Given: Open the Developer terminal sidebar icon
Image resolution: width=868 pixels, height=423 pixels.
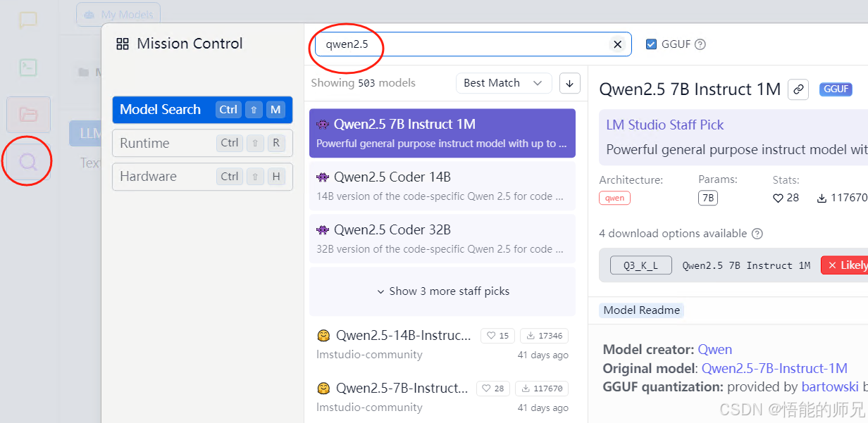Looking at the screenshot, I should pos(28,67).
